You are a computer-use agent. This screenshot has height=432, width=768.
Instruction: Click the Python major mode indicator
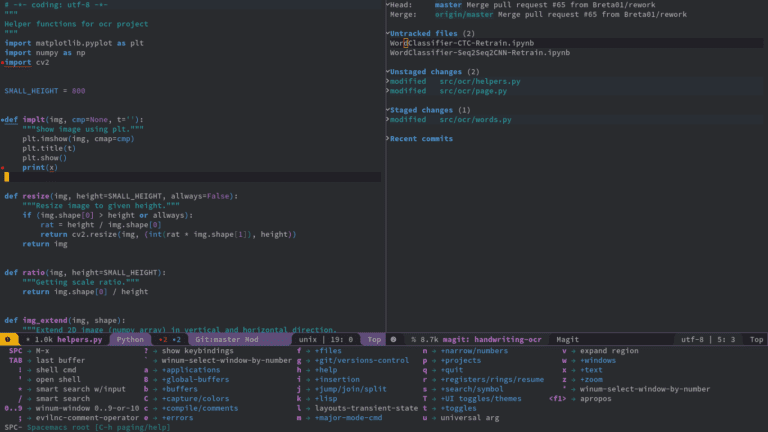coord(130,340)
